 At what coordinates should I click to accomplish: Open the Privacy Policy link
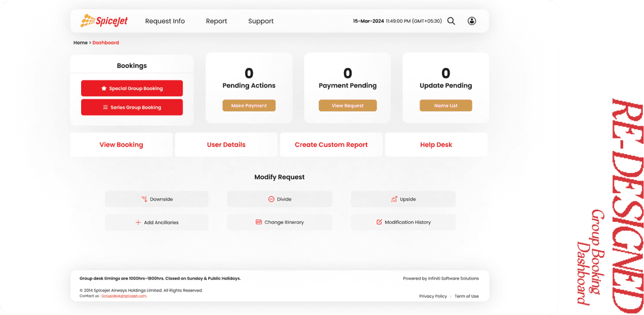433,296
